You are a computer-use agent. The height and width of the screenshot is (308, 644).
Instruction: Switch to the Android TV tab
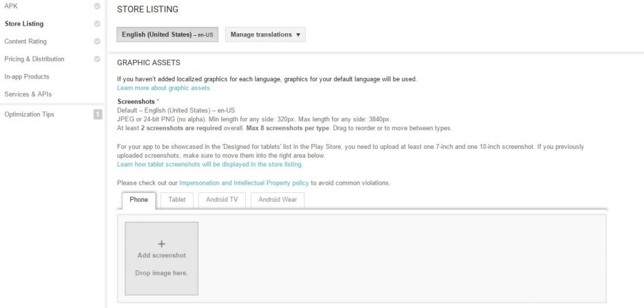pos(221,200)
